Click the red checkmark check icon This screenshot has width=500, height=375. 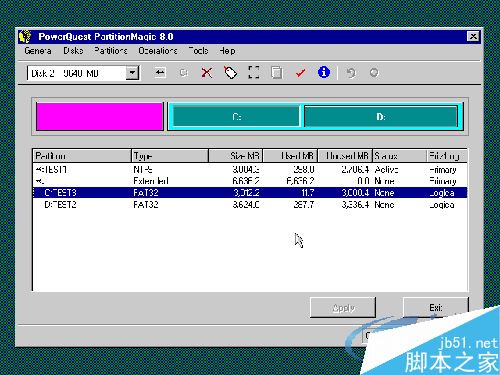300,72
